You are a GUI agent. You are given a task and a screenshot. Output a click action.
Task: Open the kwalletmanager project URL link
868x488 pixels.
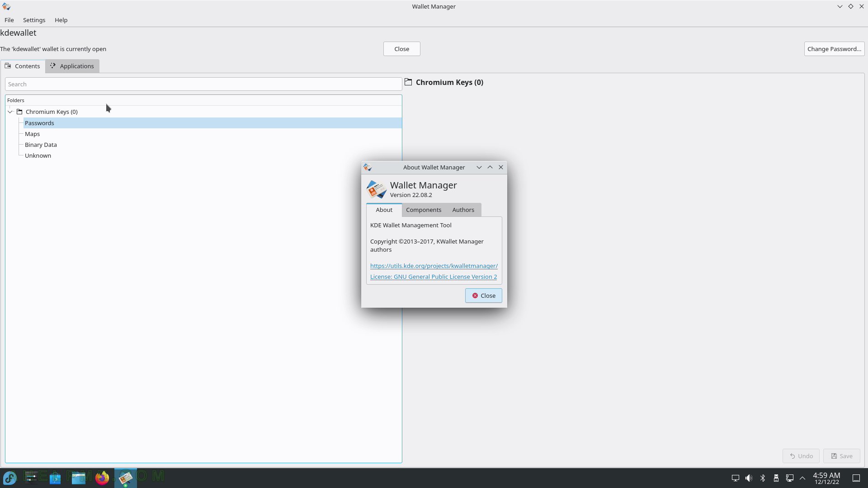(x=434, y=266)
